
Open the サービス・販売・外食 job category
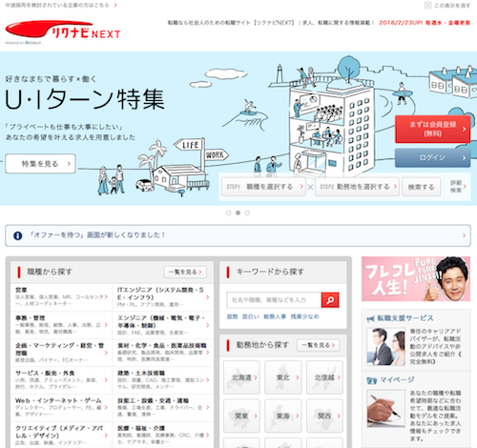[x=61, y=380]
